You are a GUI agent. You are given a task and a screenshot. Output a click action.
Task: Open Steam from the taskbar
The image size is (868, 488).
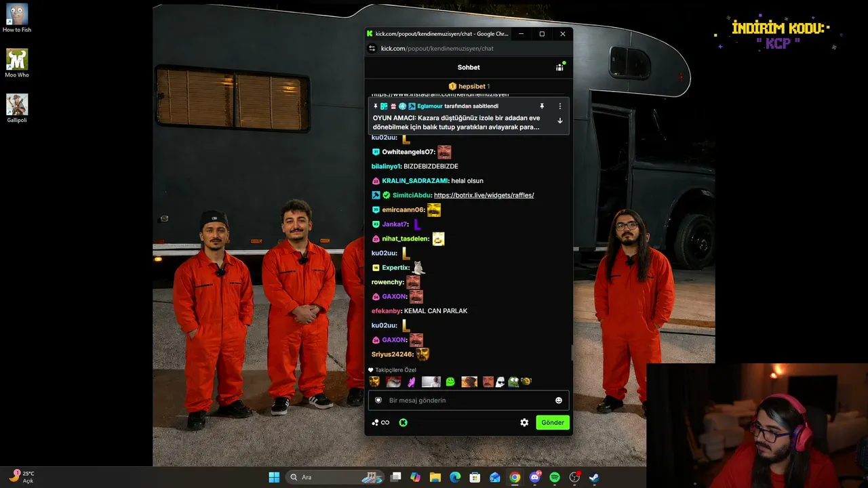pyautogui.click(x=594, y=477)
